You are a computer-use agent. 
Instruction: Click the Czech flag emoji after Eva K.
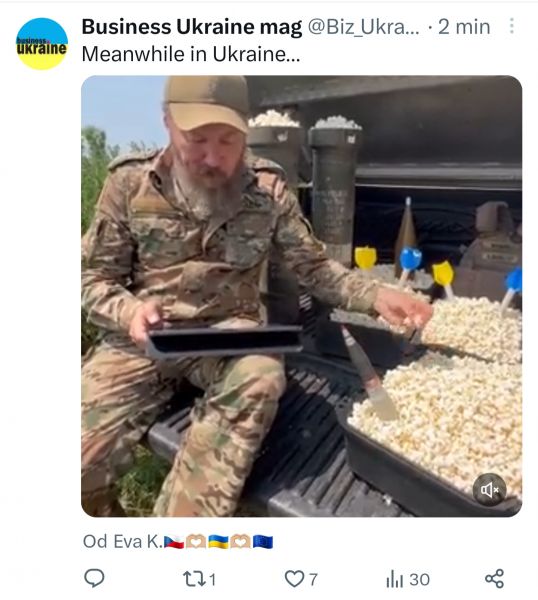[174, 542]
